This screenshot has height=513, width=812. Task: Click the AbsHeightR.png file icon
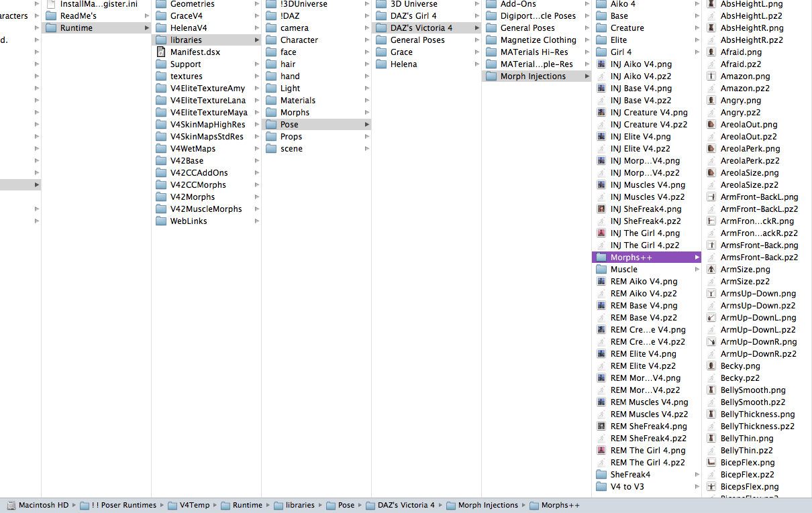(x=711, y=28)
